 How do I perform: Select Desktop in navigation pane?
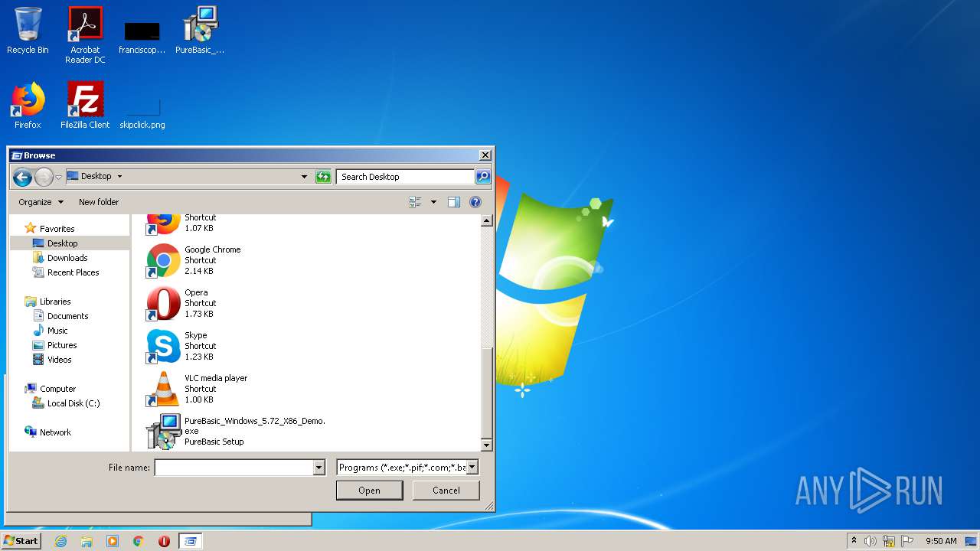tap(63, 243)
